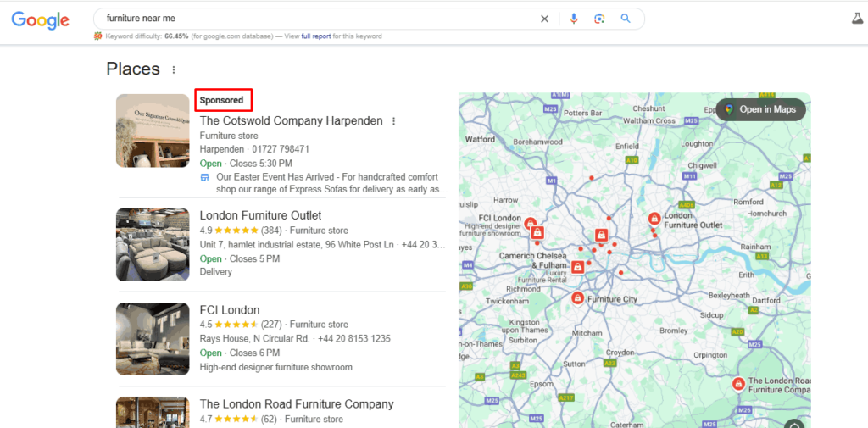Click the Google logo

tap(40, 20)
